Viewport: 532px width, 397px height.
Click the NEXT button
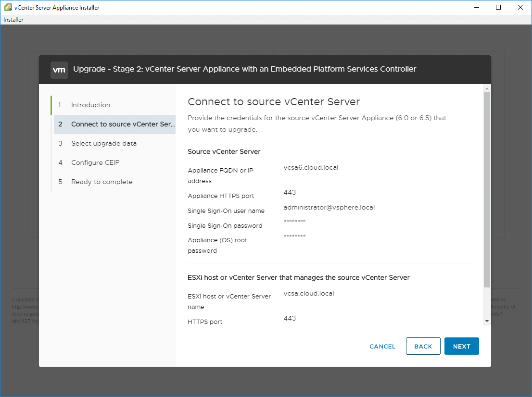(461, 346)
